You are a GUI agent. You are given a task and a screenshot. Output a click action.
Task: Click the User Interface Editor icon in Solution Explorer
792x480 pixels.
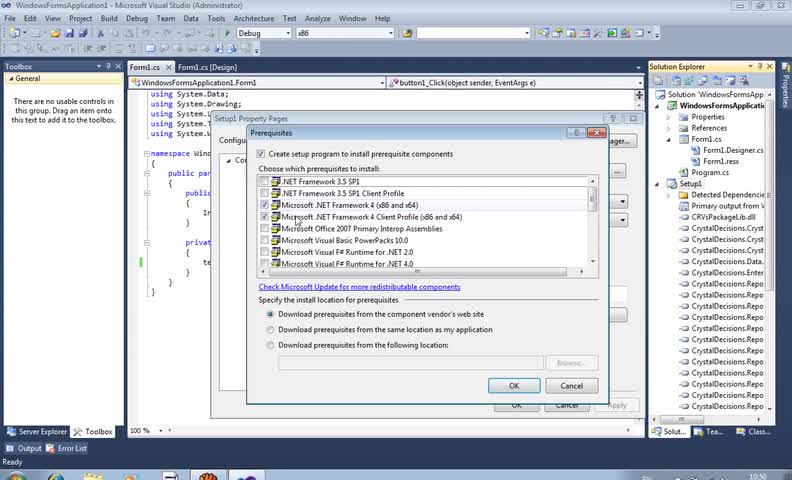click(716, 80)
